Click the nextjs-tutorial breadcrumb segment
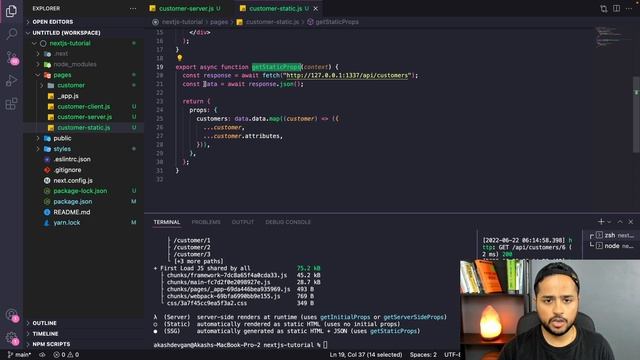Image resolution: width=640 pixels, height=360 pixels. (182, 22)
